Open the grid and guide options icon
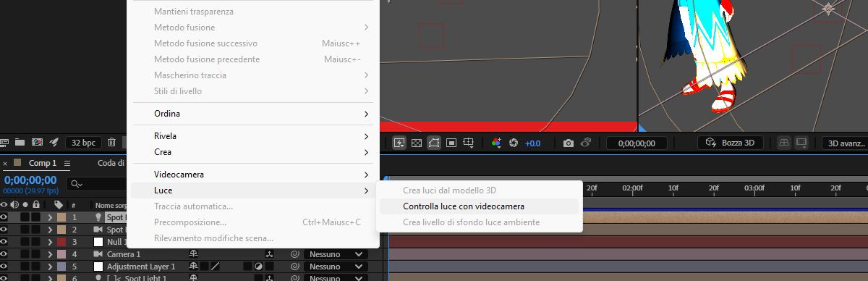The width and height of the screenshot is (868, 281). pos(469,143)
